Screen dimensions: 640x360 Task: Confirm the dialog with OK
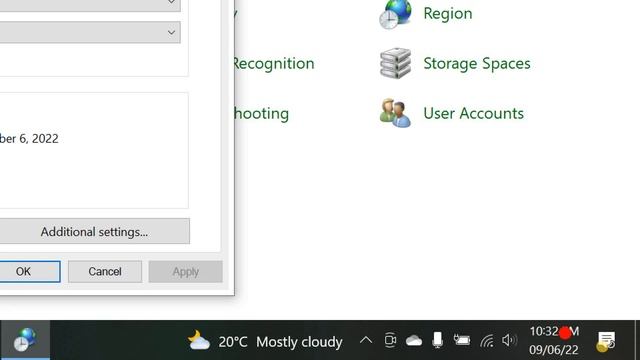(29, 271)
